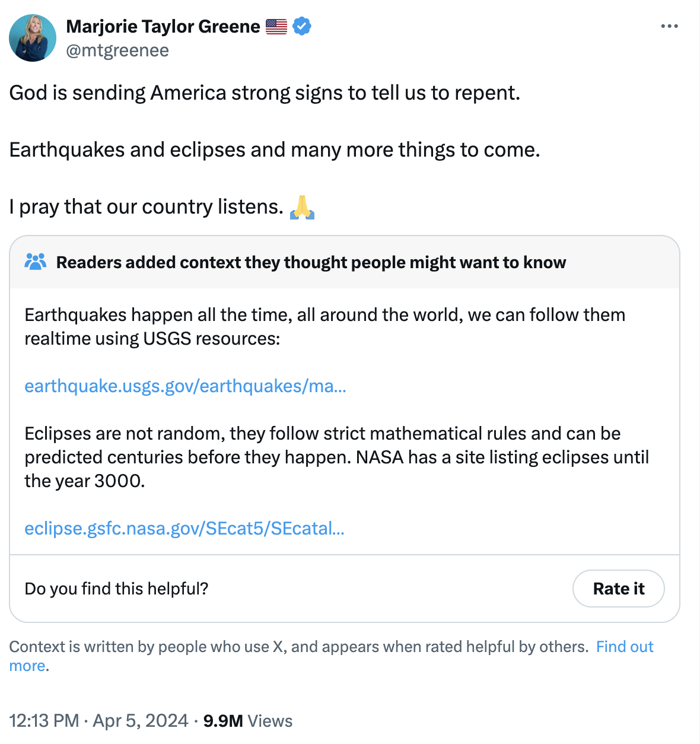This screenshot has height=744, width=700.
Task: Click the note paragraph about NASA eclipses
Action: click(337, 457)
